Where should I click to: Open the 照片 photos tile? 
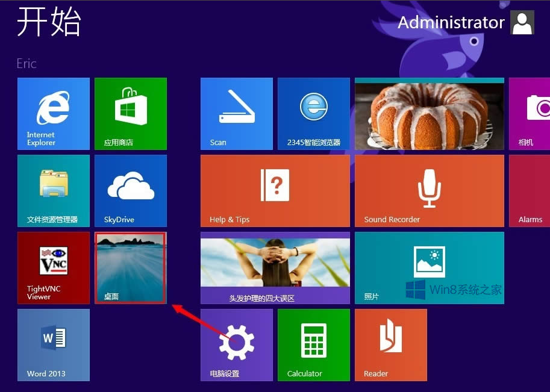[x=430, y=268]
